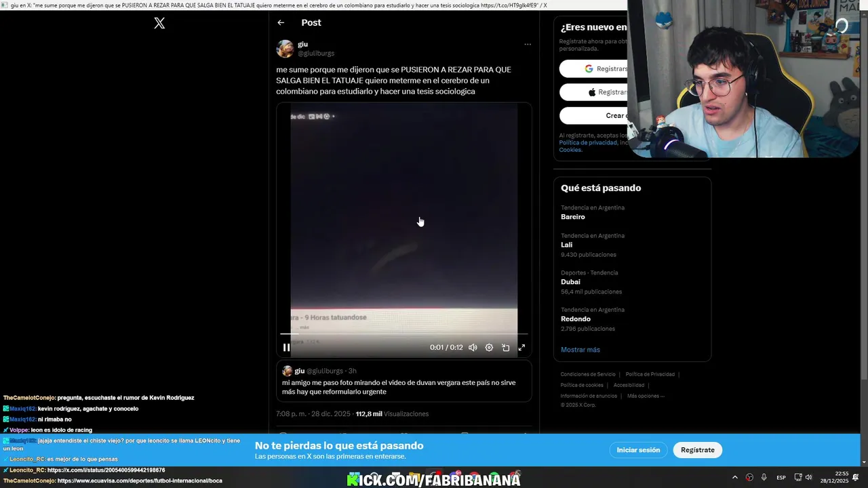Image resolution: width=868 pixels, height=488 pixels.
Task: Click the microphone tray icon
Action: click(764, 477)
